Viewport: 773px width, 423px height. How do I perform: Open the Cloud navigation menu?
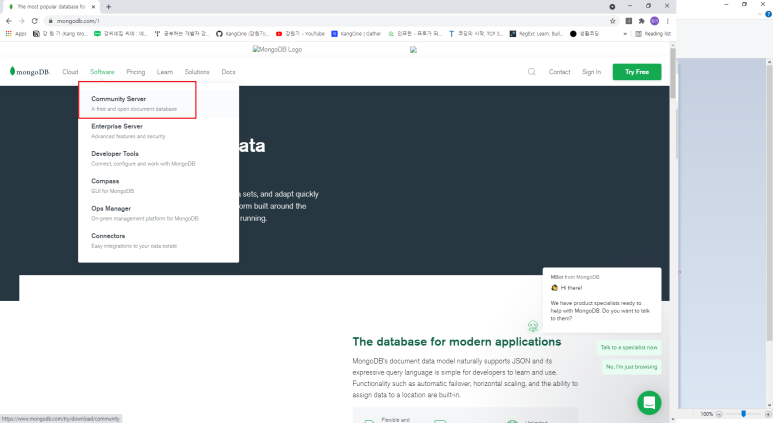pyautogui.click(x=70, y=71)
